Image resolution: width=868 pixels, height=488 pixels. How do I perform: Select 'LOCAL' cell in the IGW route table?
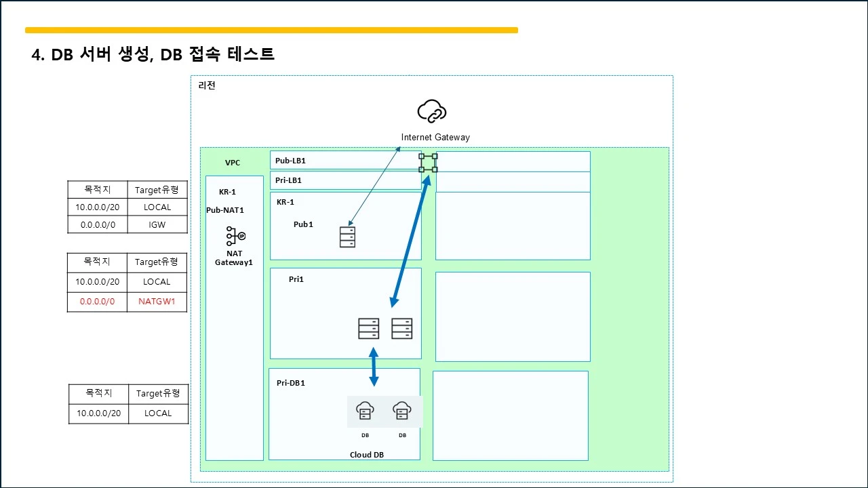157,207
